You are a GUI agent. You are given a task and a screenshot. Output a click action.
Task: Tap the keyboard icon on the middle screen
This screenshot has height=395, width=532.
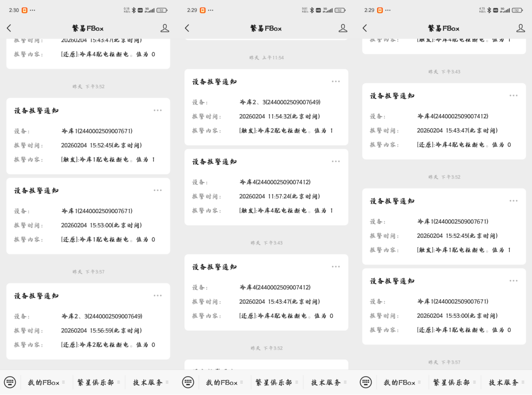(188, 382)
